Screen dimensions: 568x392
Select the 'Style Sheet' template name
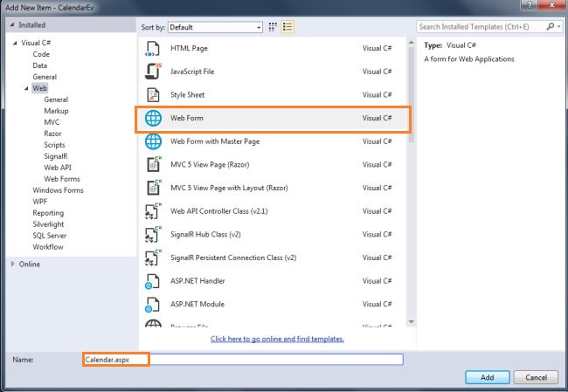187,95
